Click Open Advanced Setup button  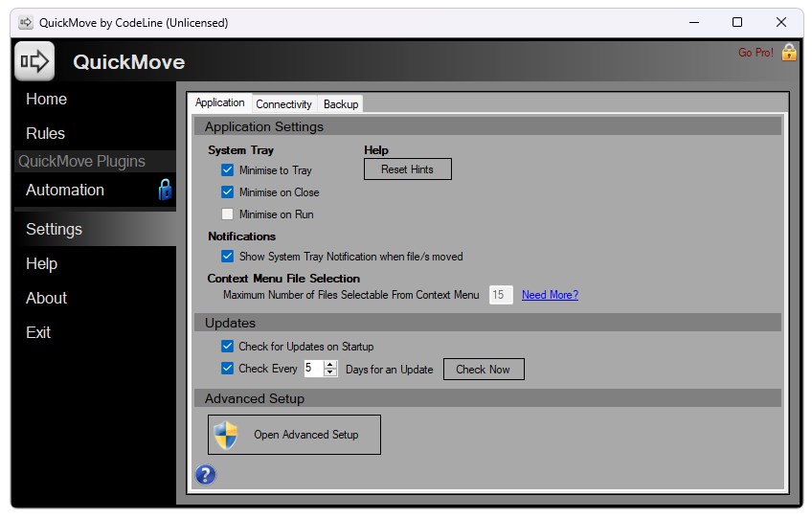pos(294,435)
